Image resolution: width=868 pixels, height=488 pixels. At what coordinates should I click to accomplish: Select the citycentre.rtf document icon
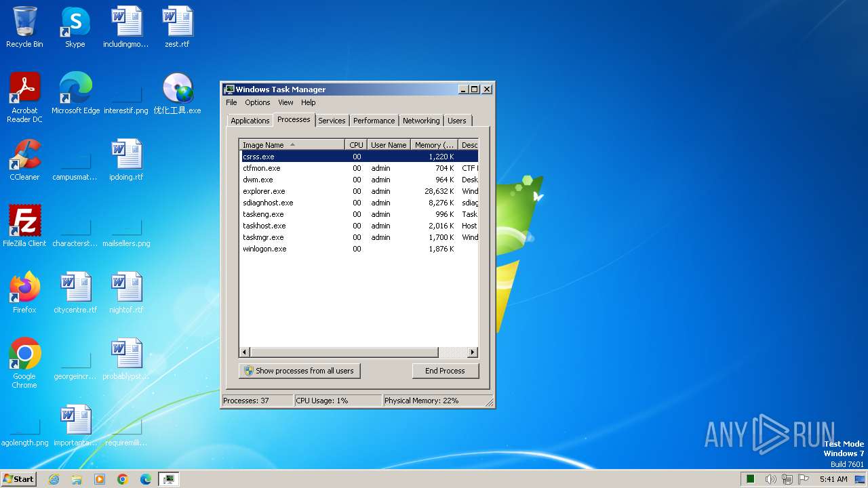pos(75,293)
